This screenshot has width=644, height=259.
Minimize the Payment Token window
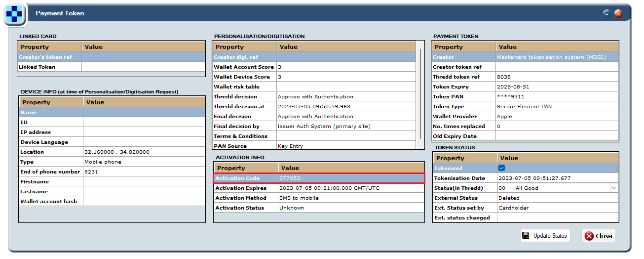(x=606, y=13)
